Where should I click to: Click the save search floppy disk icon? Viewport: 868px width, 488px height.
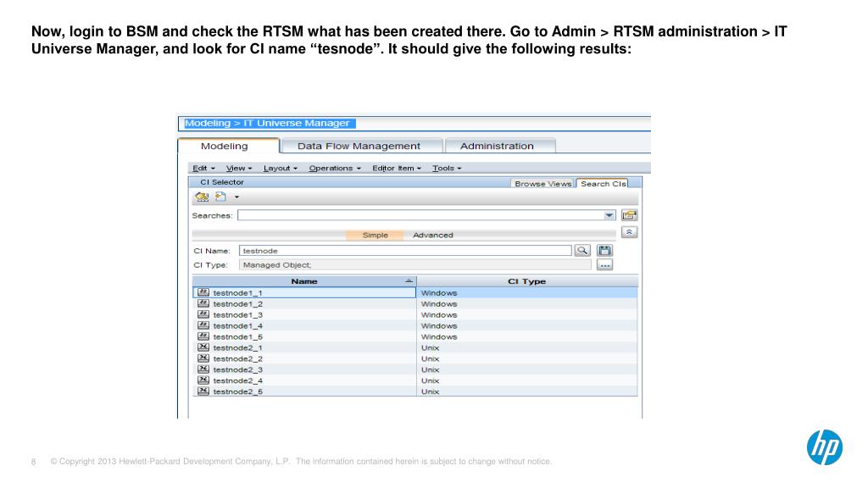coord(604,250)
